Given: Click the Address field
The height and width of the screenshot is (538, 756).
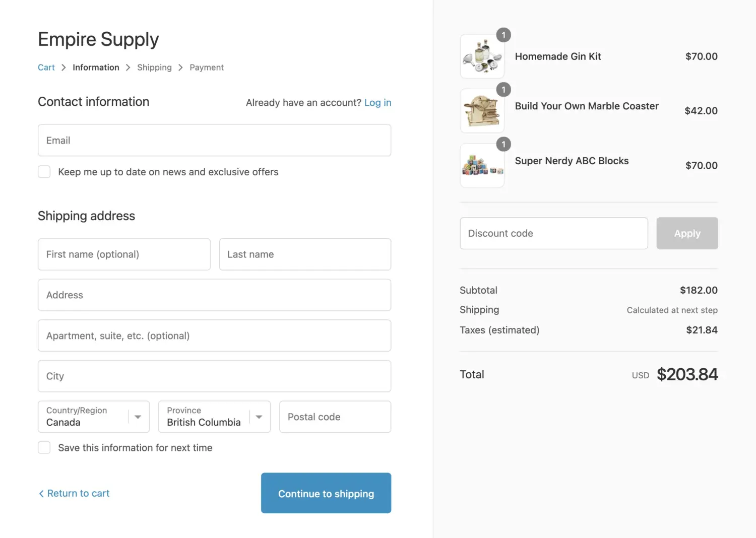Looking at the screenshot, I should (214, 295).
